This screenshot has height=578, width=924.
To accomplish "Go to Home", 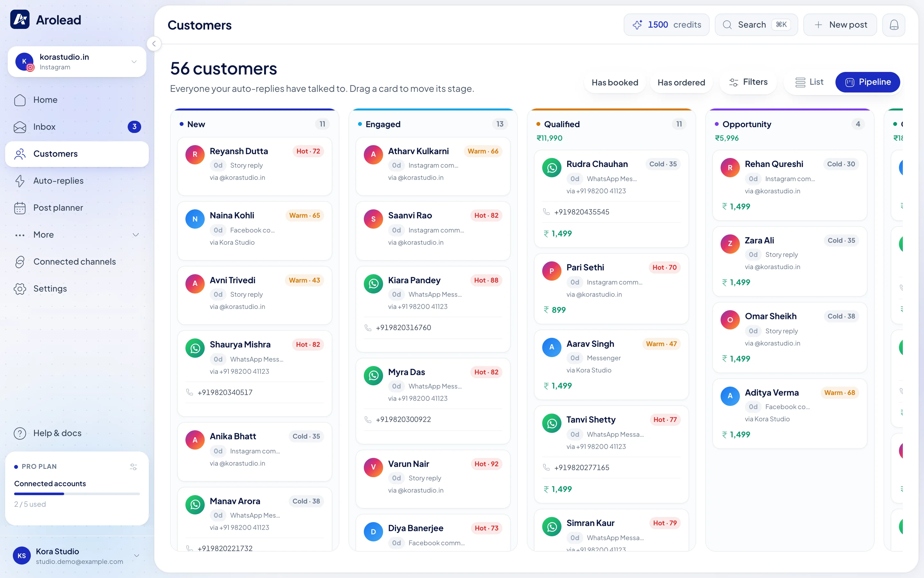I will [77, 100].
